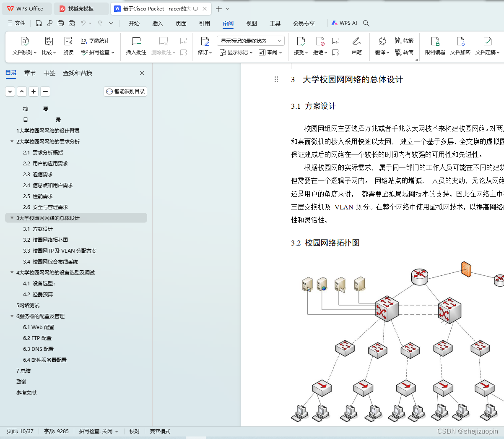Open the 审阅 pane dropdown in ribbon
504x439 pixels.
[270, 52]
